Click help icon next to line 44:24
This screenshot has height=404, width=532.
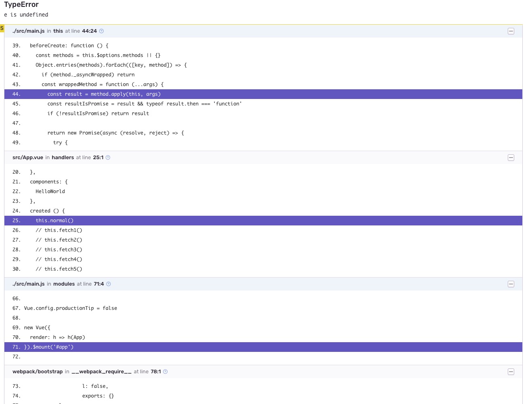tap(101, 31)
